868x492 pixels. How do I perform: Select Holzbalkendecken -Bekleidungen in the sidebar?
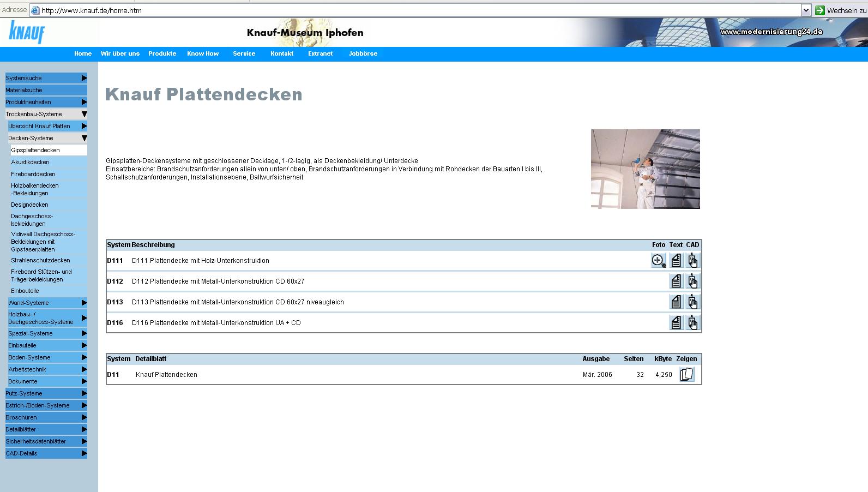coord(49,189)
